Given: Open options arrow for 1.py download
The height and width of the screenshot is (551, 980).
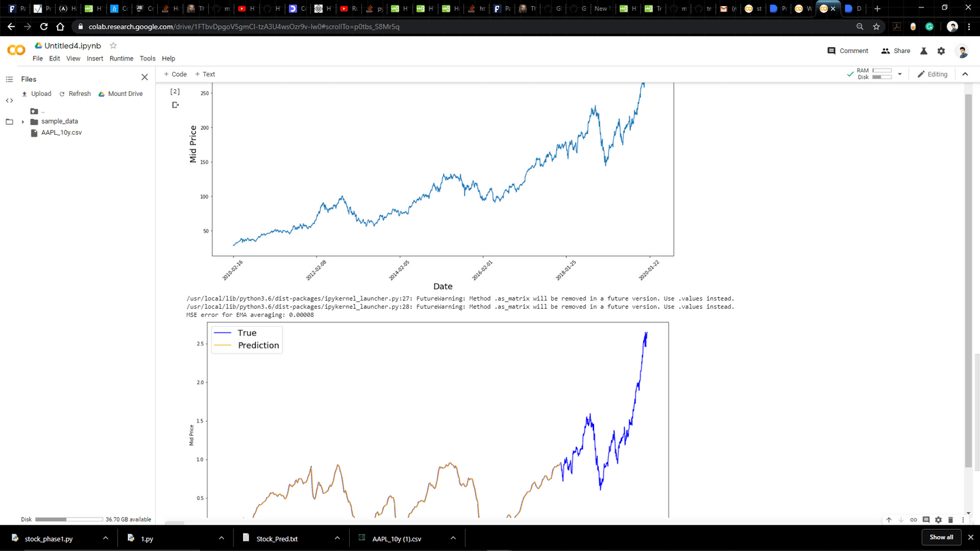Looking at the screenshot, I should point(221,539).
